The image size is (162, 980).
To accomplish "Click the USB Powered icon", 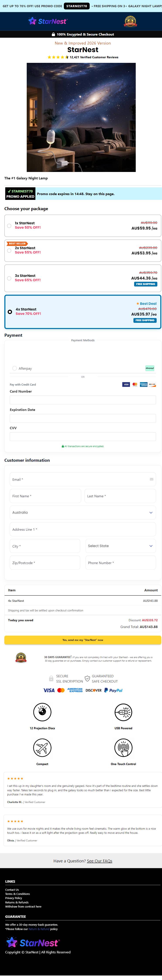I will 123,712.
